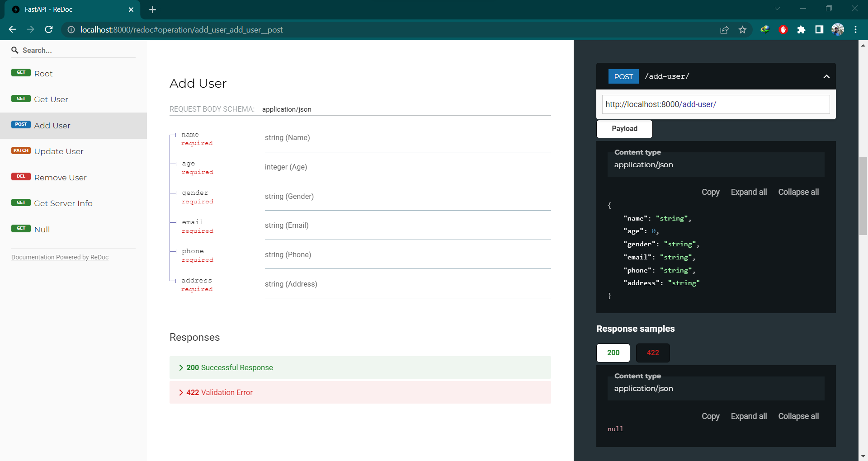
Task: Select the Get Server Info endpoint
Action: (63, 203)
